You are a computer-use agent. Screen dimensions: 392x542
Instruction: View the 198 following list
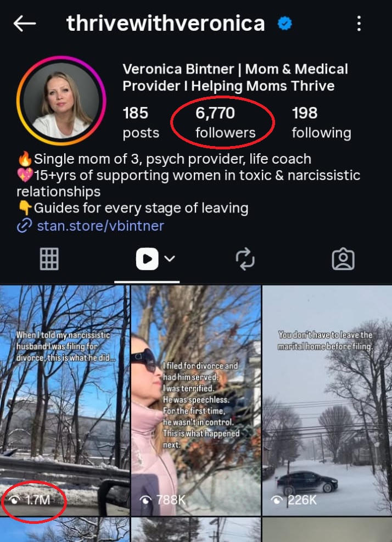tap(322, 122)
